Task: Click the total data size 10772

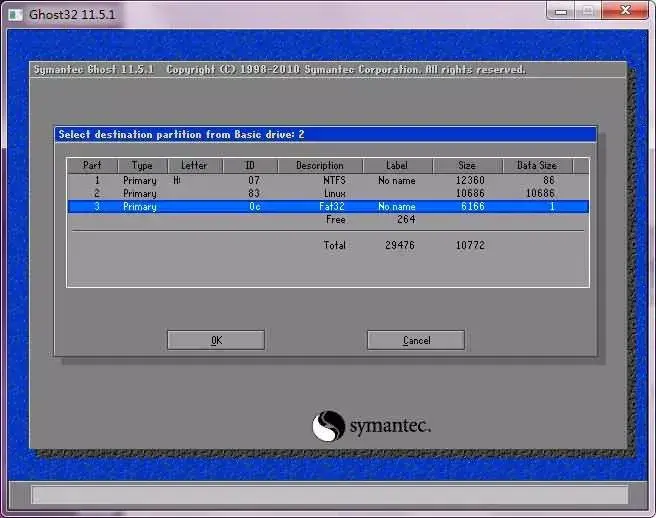Action: 470,245
